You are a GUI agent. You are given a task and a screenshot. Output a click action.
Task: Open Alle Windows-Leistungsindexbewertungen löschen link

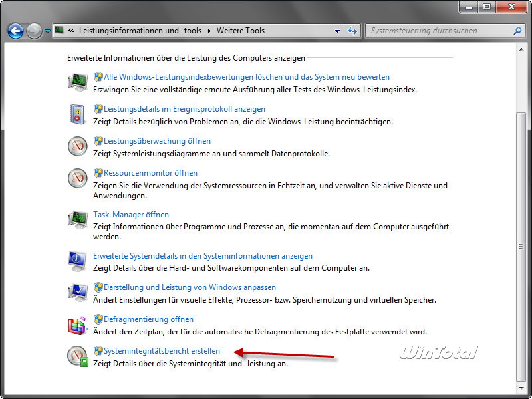(x=247, y=77)
